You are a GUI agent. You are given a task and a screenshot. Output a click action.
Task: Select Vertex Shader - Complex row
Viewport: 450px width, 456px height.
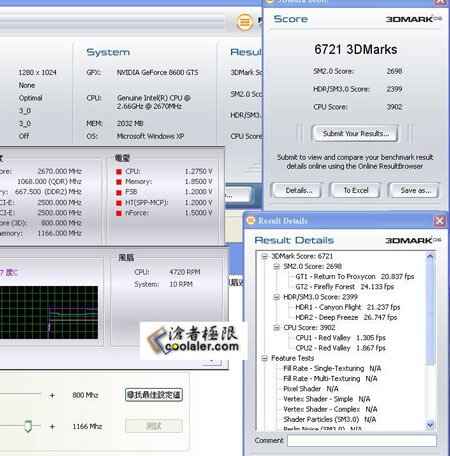click(330, 409)
